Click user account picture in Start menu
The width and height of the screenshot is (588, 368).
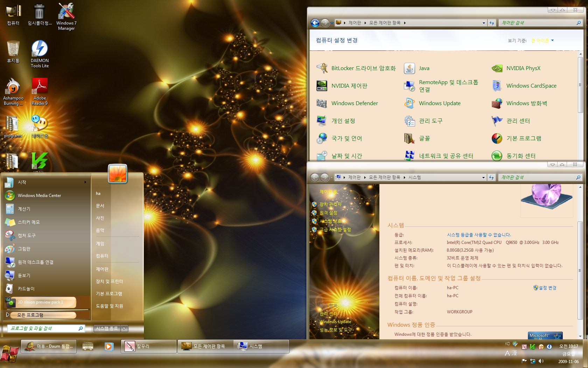tap(118, 173)
